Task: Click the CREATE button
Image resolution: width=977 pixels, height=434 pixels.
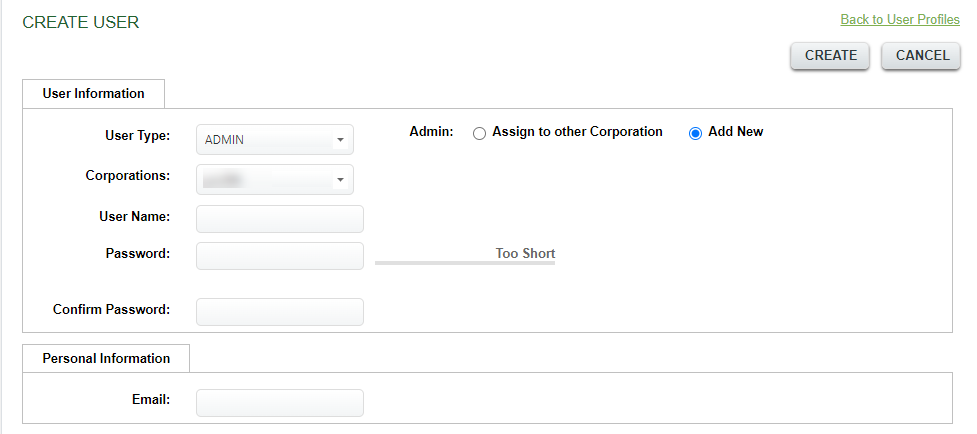Action: pos(830,55)
